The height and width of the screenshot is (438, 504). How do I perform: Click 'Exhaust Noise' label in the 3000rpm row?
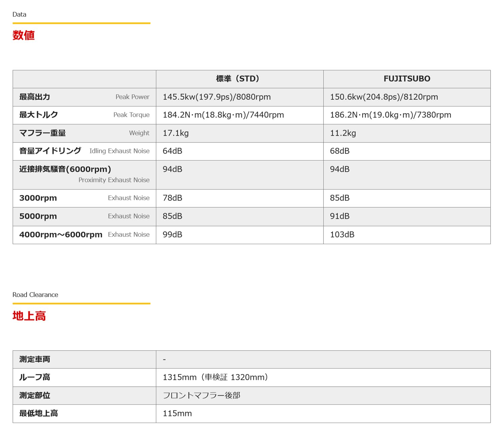pyautogui.click(x=129, y=198)
